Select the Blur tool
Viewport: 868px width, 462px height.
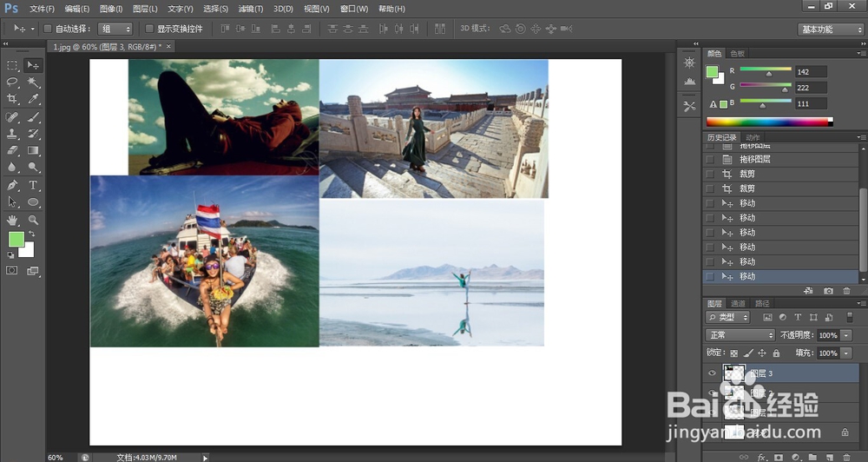pos(12,167)
